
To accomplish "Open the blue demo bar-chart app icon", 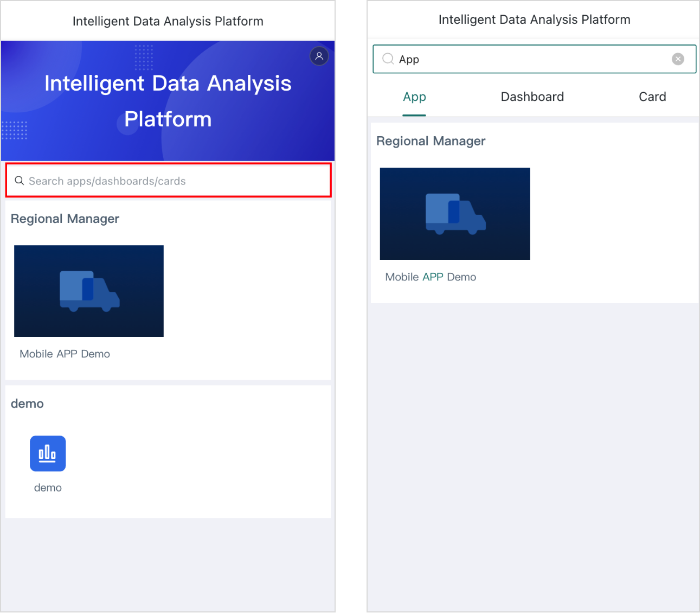I will 48,454.
